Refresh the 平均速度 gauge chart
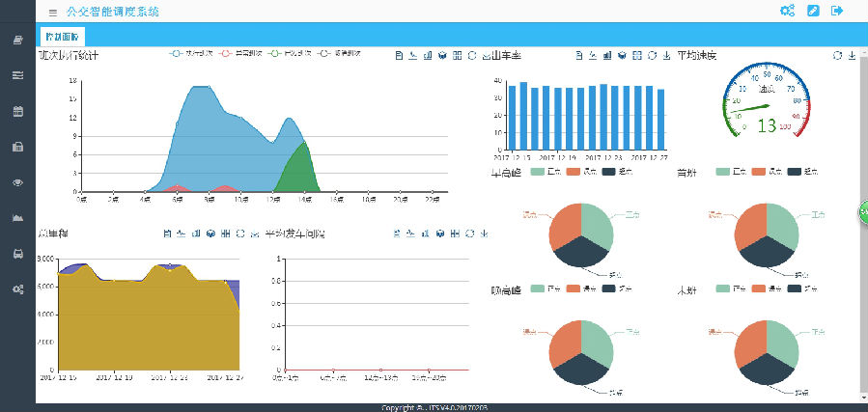Screen dimensions: 868x412 (837, 56)
